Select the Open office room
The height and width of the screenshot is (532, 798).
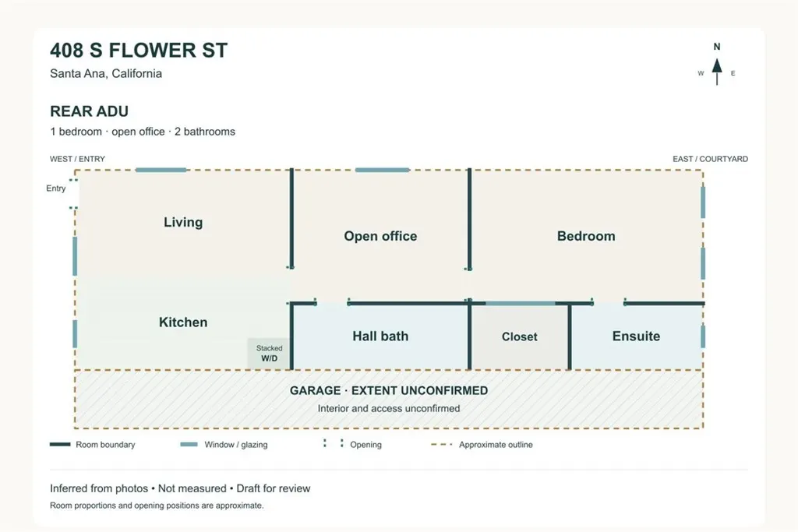point(380,236)
